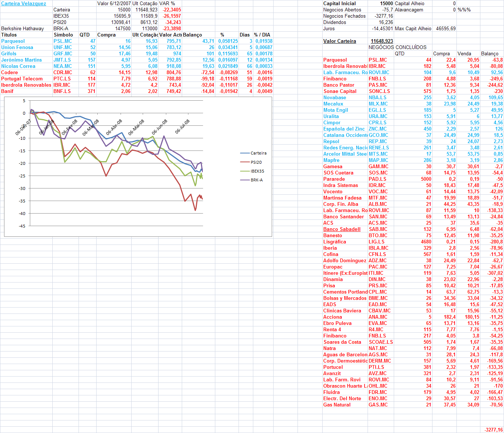Select the "Union Fenosa" holding
Image resolution: width=504 pixels, height=433 pixels.
click(x=17, y=48)
